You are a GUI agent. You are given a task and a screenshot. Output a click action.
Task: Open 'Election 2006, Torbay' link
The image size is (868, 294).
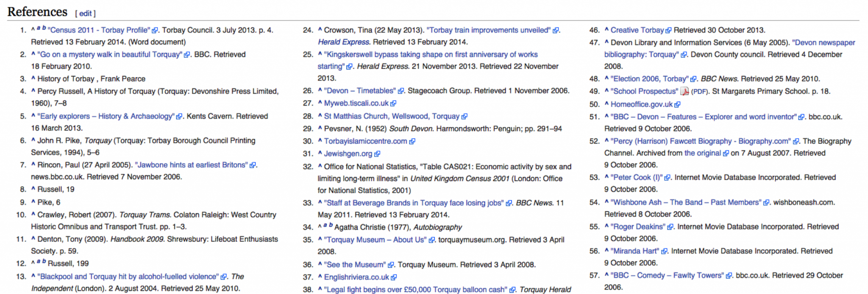650,79
